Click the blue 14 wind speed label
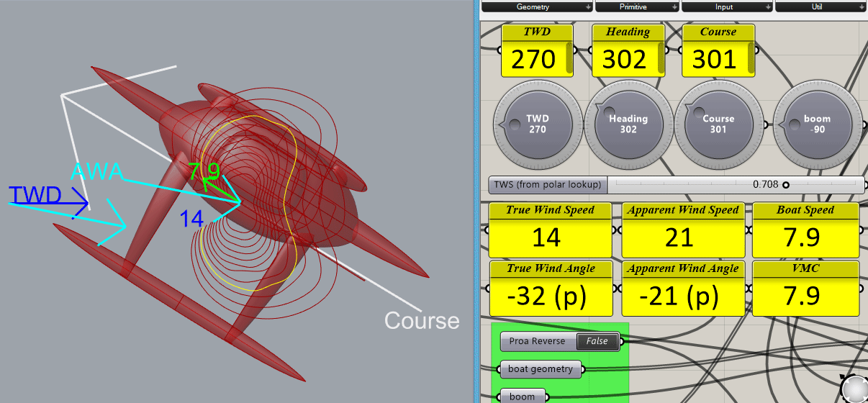This screenshot has width=868, height=403. click(x=191, y=219)
